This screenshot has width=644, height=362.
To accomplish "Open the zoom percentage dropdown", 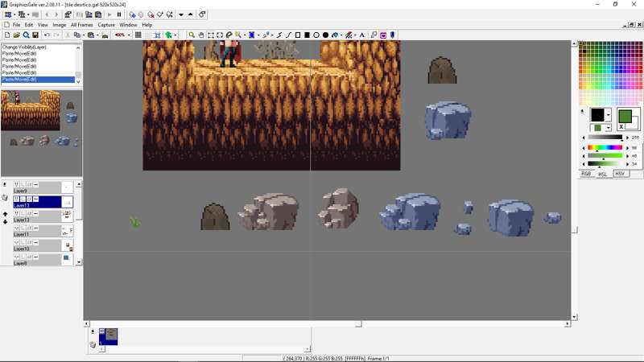I will pyautogui.click(x=129, y=35).
